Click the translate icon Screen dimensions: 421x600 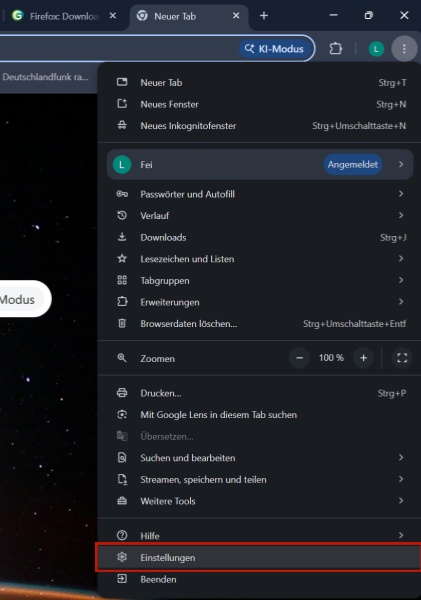[122, 436]
